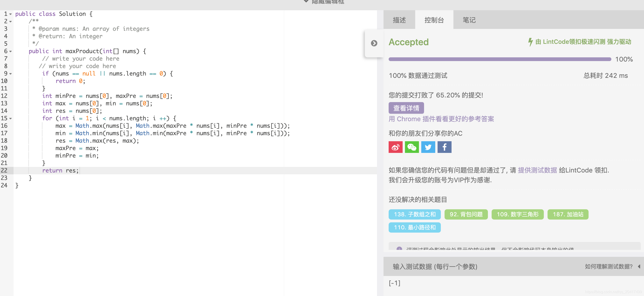The image size is (644, 296).
Task: Fold the for loop at line 15
Action: point(11,118)
